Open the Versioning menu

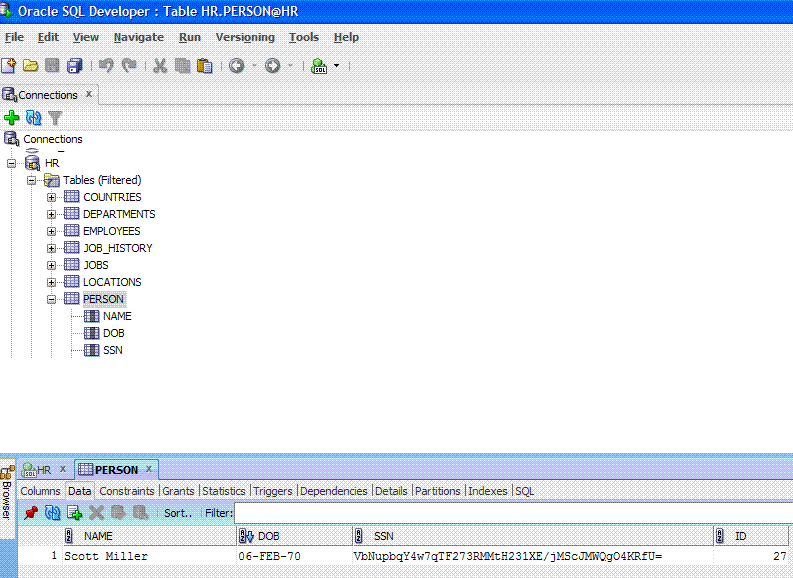point(245,37)
